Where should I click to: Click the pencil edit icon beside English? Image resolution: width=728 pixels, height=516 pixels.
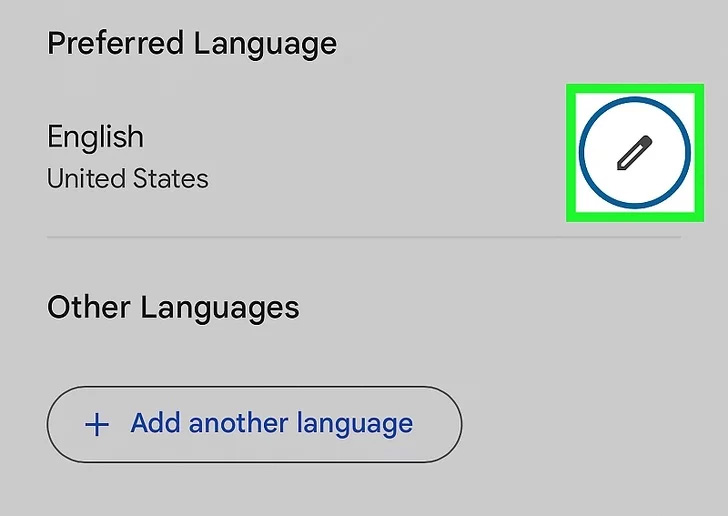click(634, 153)
